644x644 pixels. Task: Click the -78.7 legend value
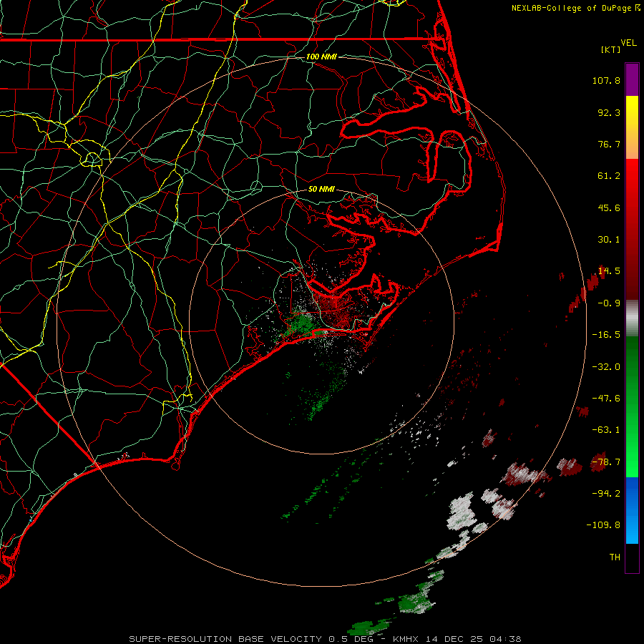point(606,462)
